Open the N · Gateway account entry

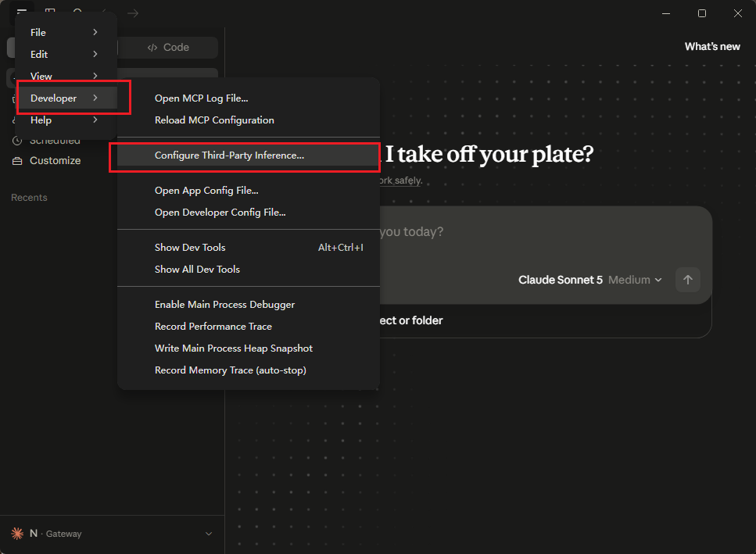click(112, 534)
